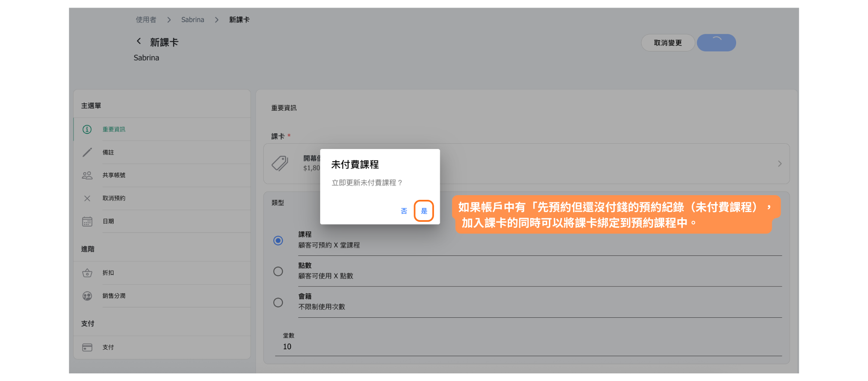868x381 pixels.
Task: Confirm with 是 in the dialog
Action: [424, 211]
